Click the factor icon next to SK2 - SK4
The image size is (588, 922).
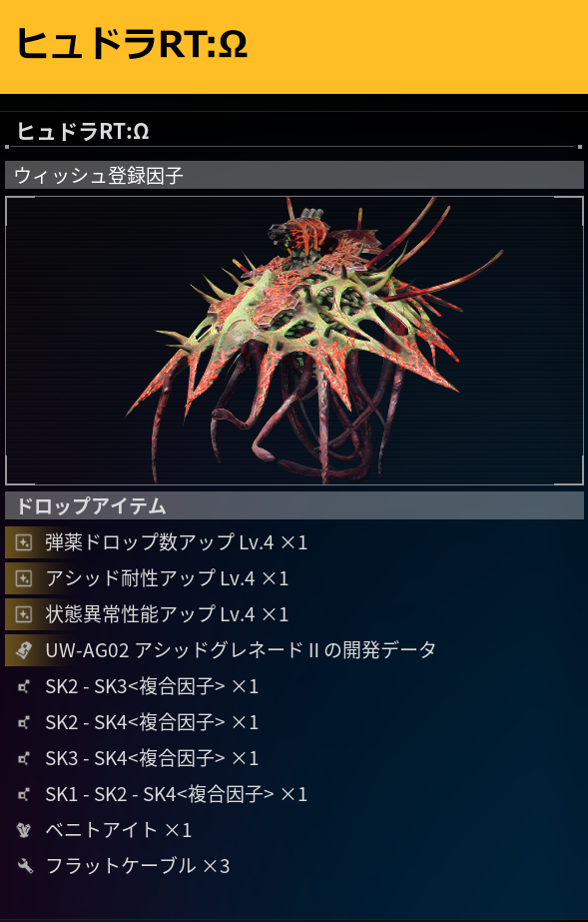[x=24, y=722]
